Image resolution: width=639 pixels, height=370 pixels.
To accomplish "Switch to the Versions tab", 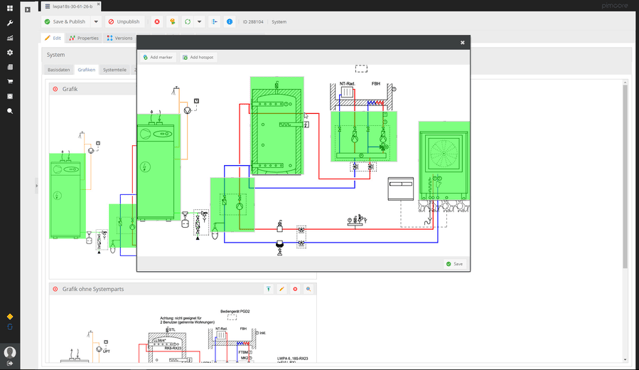I will [120, 38].
